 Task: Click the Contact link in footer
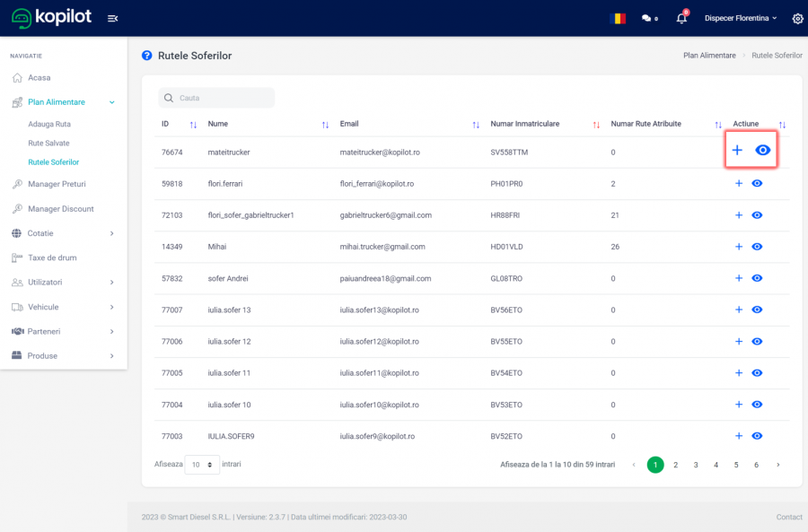point(788,517)
